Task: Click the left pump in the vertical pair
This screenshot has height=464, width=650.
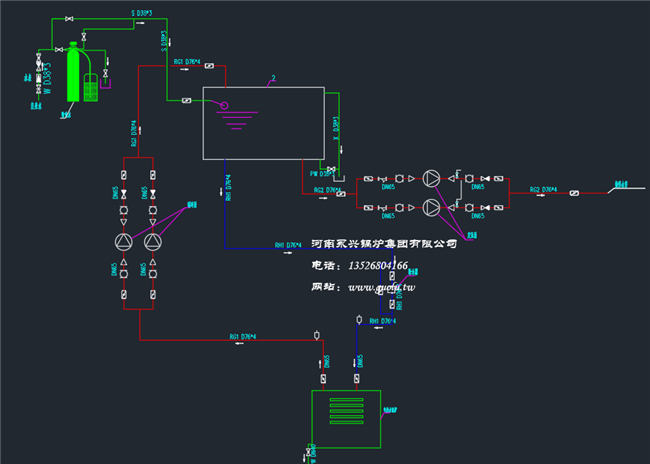Action: (124, 242)
